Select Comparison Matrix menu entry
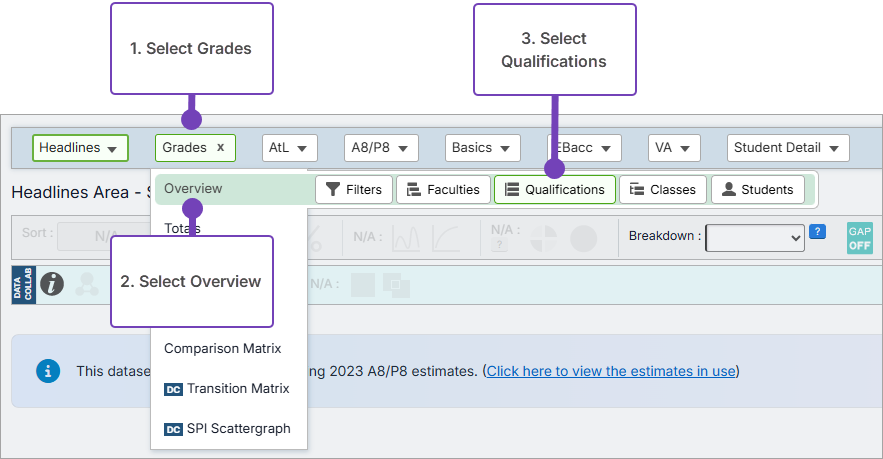 tap(222, 349)
